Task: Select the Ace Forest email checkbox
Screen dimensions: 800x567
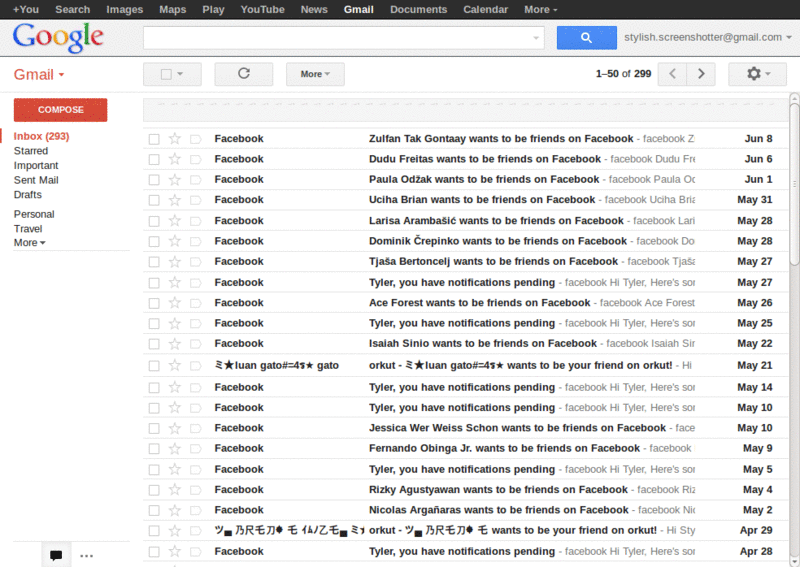Action: (x=154, y=303)
